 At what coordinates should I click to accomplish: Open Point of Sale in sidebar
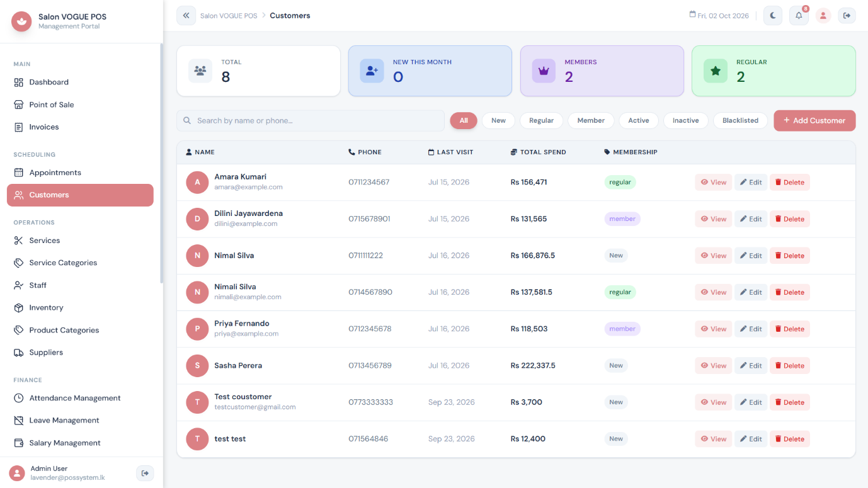(80, 105)
